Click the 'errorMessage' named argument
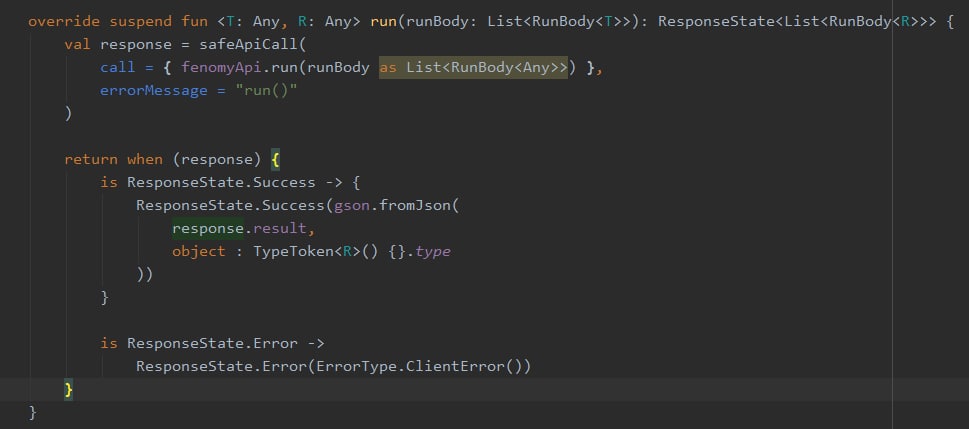 pyautogui.click(x=154, y=90)
